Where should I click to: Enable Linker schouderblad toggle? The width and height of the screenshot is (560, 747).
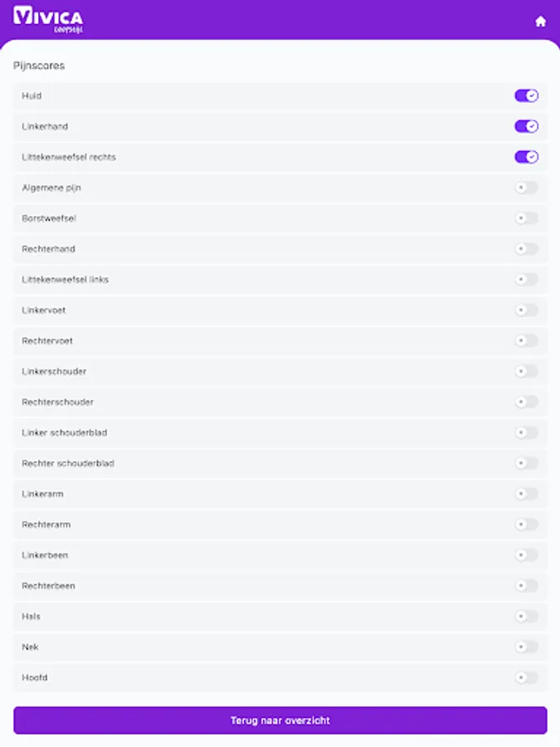(526, 432)
